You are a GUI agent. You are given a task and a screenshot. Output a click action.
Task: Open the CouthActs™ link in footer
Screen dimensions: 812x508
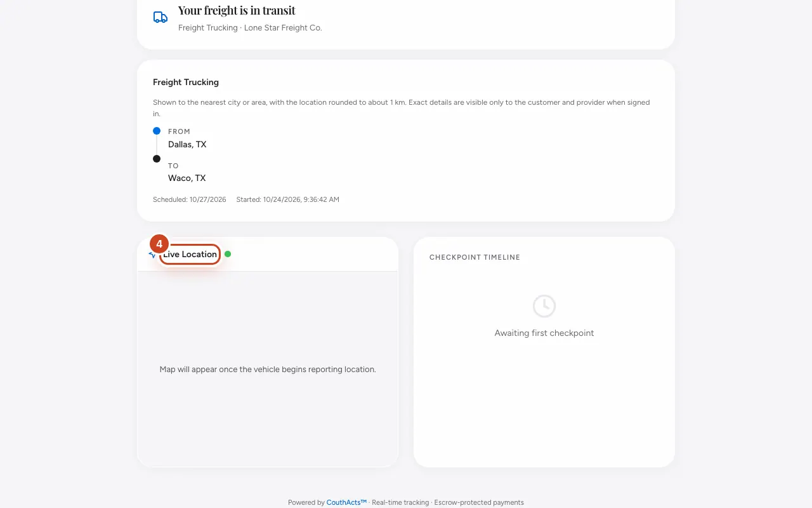pos(346,502)
